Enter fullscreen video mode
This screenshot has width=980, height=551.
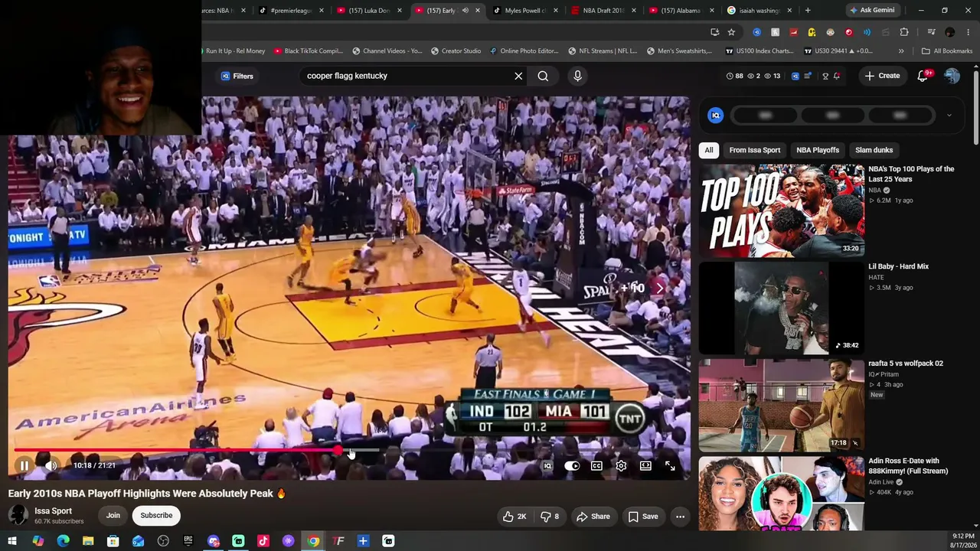pos(670,465)
